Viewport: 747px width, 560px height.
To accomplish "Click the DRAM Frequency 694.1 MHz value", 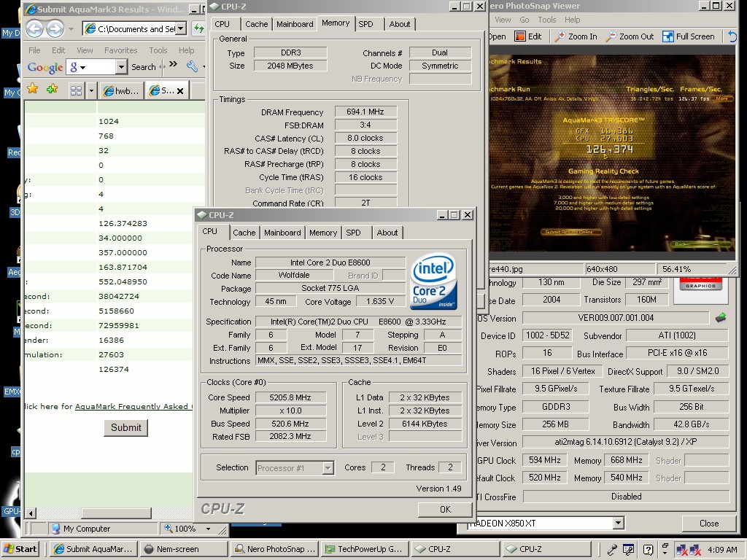I will tap(365, 112).
